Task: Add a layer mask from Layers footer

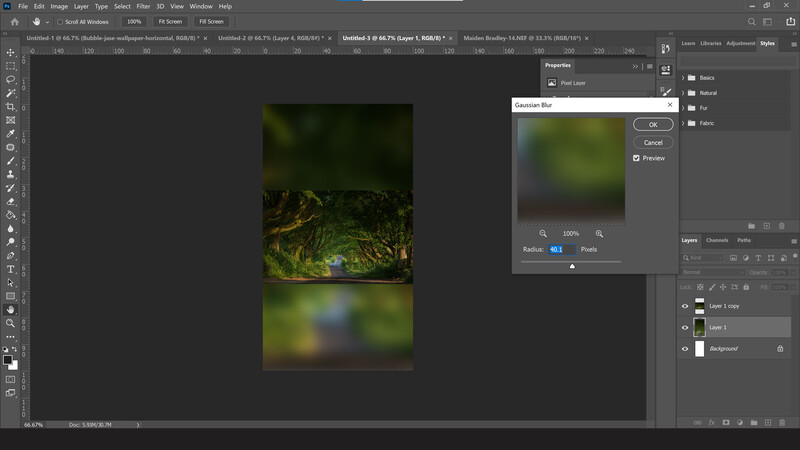Action: coord(726,422)
